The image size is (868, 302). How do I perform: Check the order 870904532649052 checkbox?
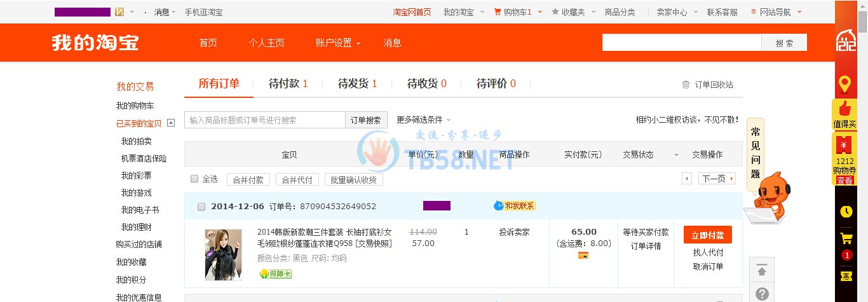pos(201,207)
